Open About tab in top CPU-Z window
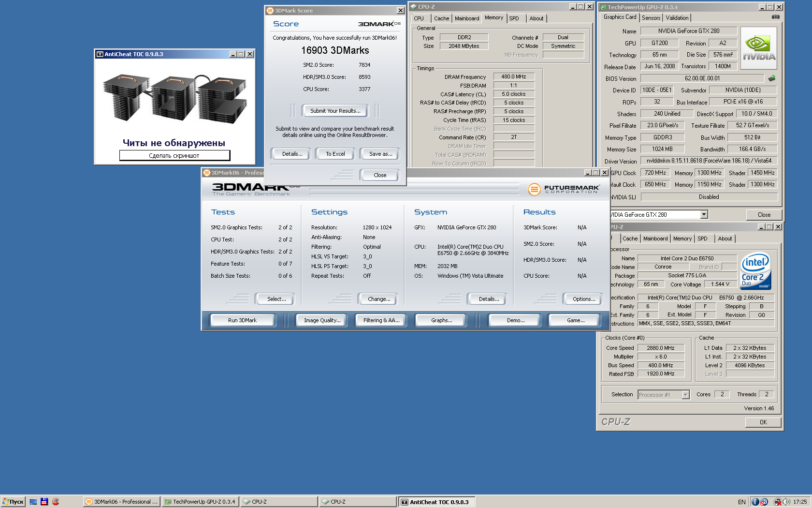This screenshot has width=812, height=508. pyautogui.click(x=536, y=18)
